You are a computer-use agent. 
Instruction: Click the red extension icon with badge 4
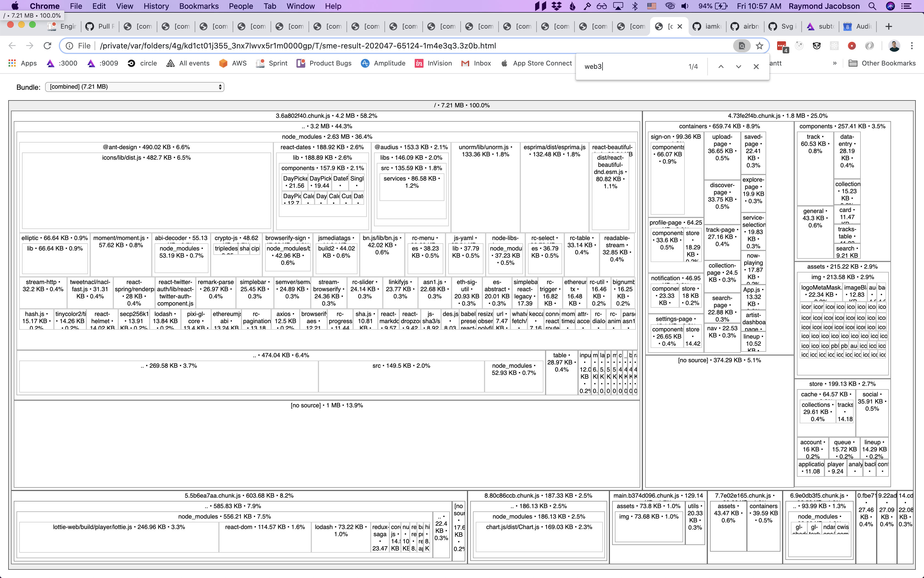pos(782,46)
